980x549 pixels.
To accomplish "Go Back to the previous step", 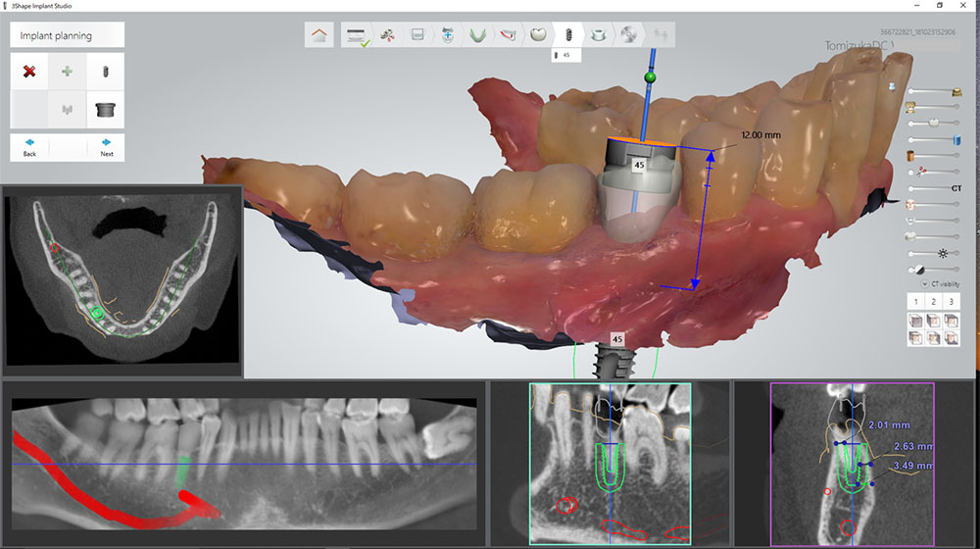I will tap(29, 146).
